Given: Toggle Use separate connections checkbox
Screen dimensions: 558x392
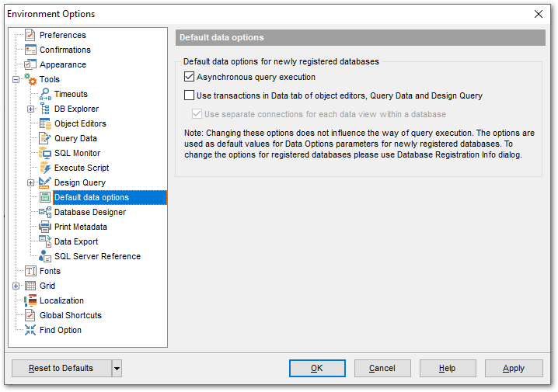Looking at the screenshot, I should pos(196,115).
